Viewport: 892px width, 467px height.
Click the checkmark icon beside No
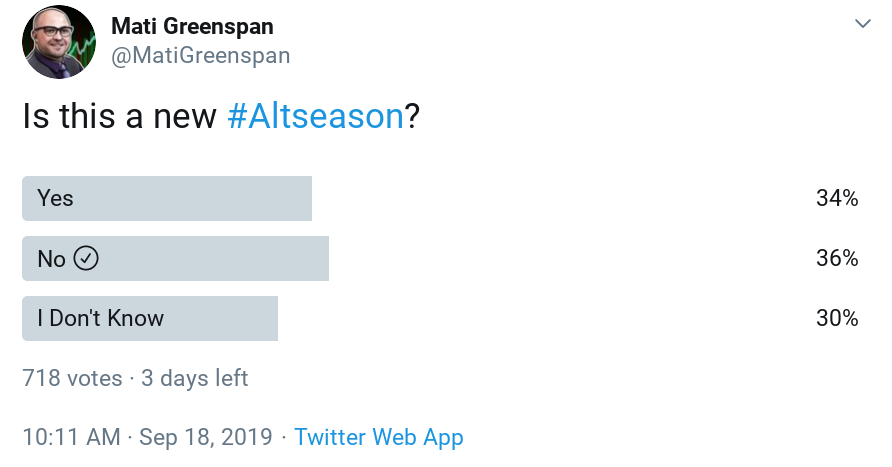pos(86,258)
